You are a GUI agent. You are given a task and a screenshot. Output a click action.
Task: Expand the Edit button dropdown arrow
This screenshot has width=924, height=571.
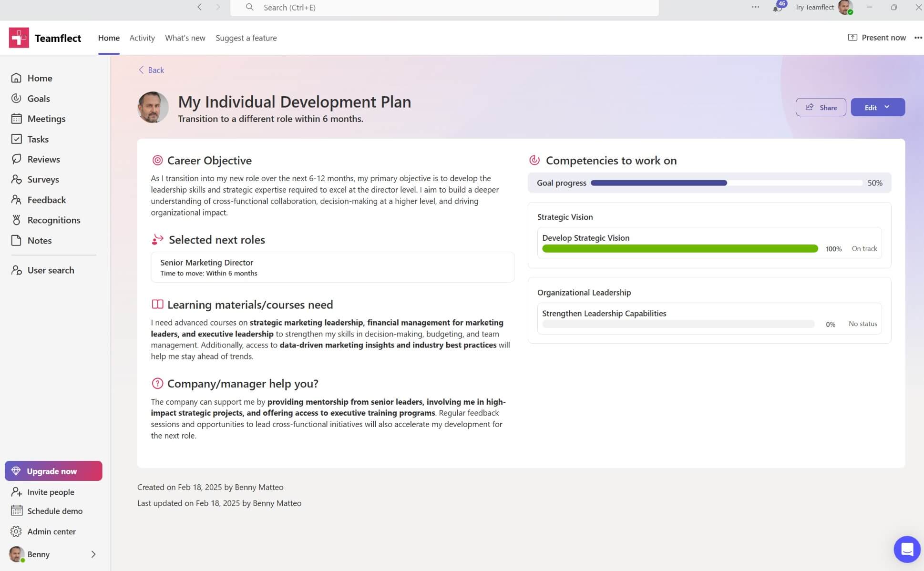pos(887,107)
